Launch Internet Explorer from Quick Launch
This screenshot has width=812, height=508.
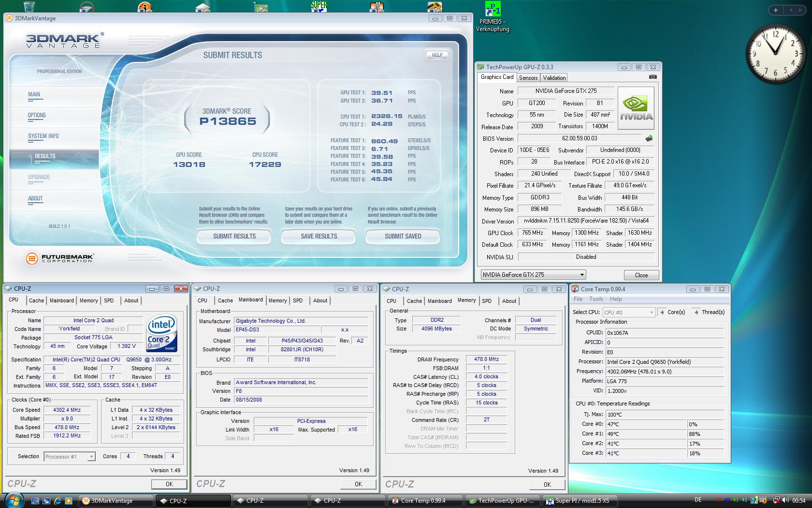(x=58, y=501)
